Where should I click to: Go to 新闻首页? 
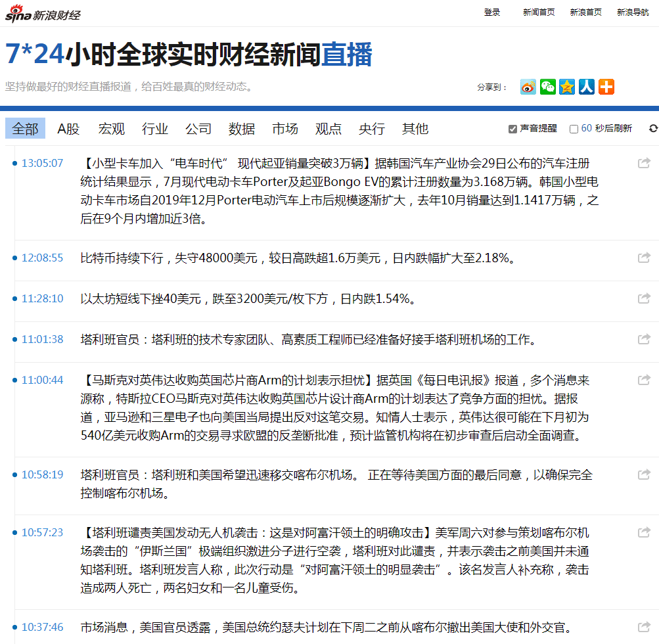(x=539, y=12)
